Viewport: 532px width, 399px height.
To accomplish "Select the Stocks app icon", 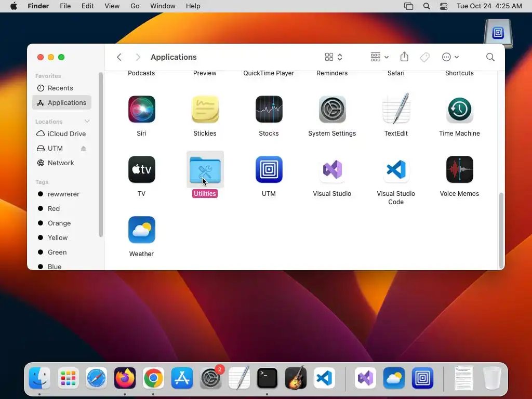I will (x=269, y=109).
